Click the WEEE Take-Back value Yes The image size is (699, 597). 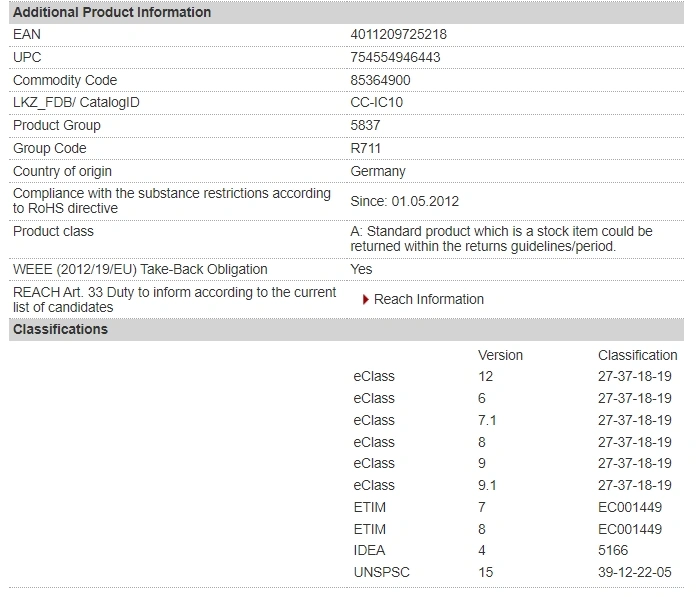361,269
